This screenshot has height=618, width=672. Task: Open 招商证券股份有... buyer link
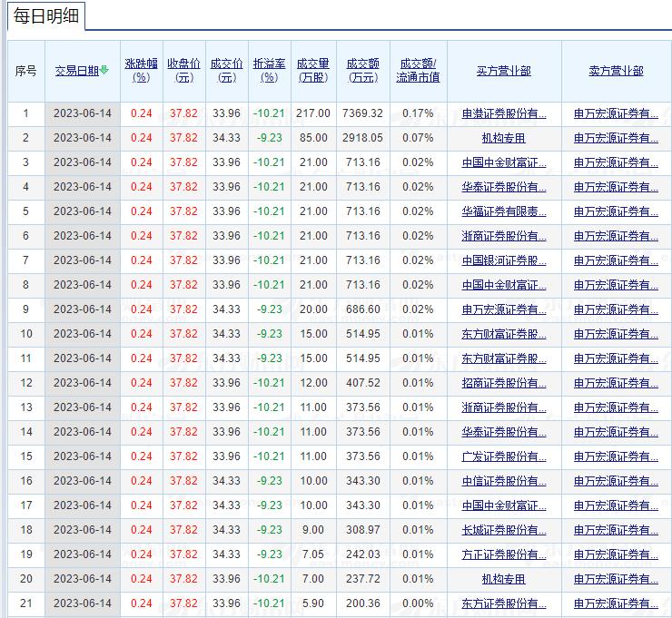pos(503,383)
